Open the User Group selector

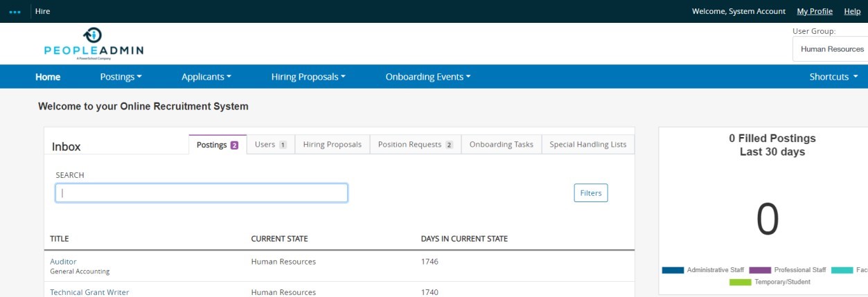click(x=831, y=49)
